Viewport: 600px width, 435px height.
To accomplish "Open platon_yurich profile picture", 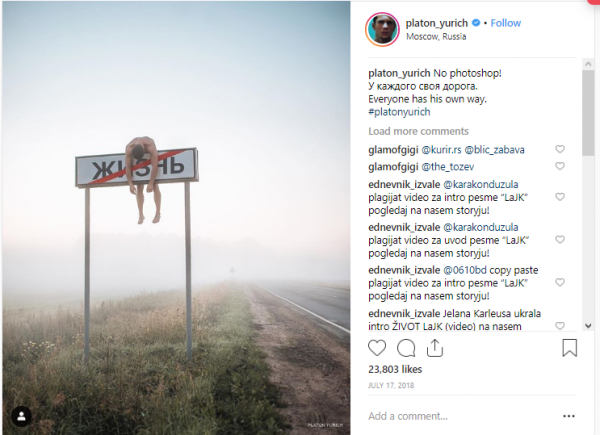I will point(382,29).
